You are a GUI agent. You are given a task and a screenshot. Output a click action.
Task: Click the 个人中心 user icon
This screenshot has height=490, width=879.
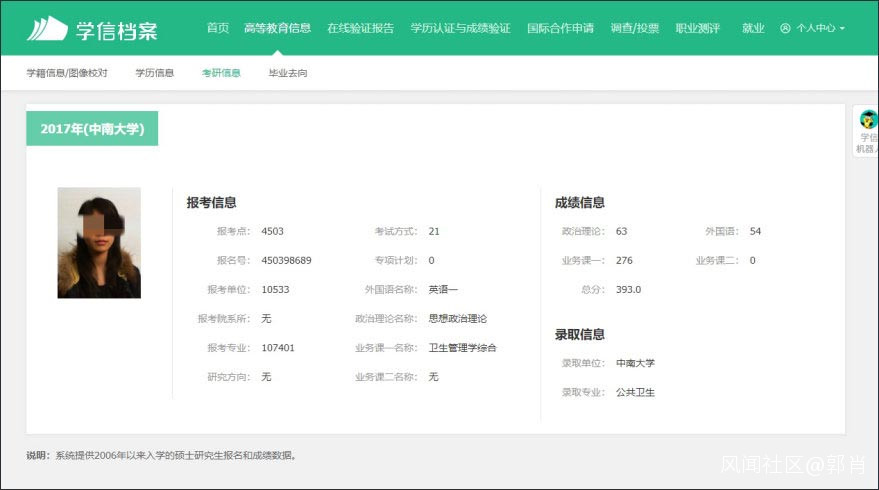pyautogui.click(x=785, y=28)
